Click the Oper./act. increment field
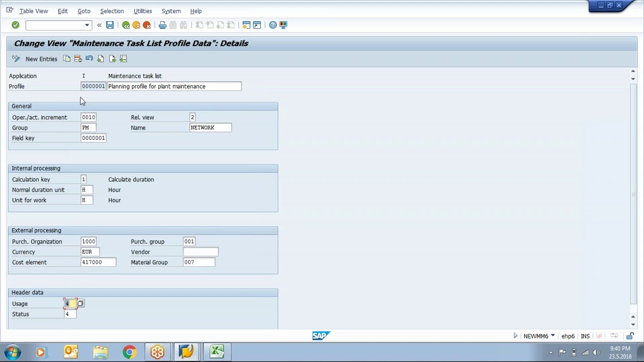The width and height of the screenshot is (644, 362). point(88,117)
